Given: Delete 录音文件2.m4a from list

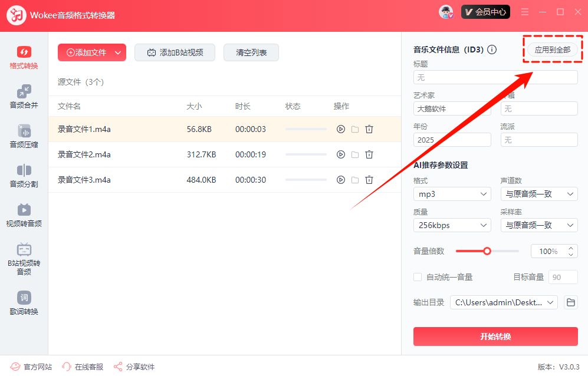Looking at the screenshot, I should tap(369, 154).
